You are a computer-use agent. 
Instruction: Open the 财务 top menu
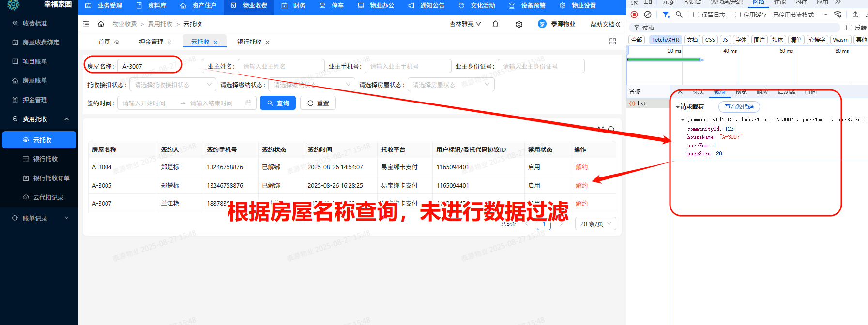pyautogui.click(x=294, y=6)
